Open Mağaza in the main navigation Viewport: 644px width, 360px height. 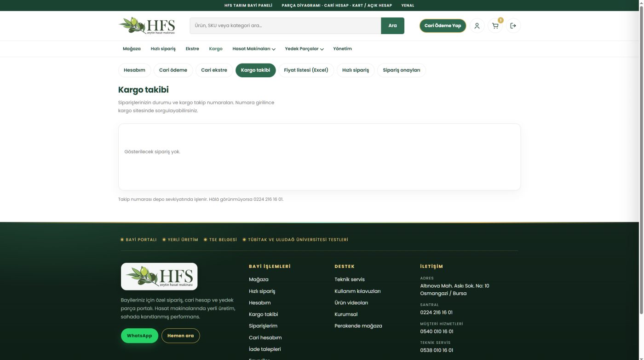(x=132, y=49)
